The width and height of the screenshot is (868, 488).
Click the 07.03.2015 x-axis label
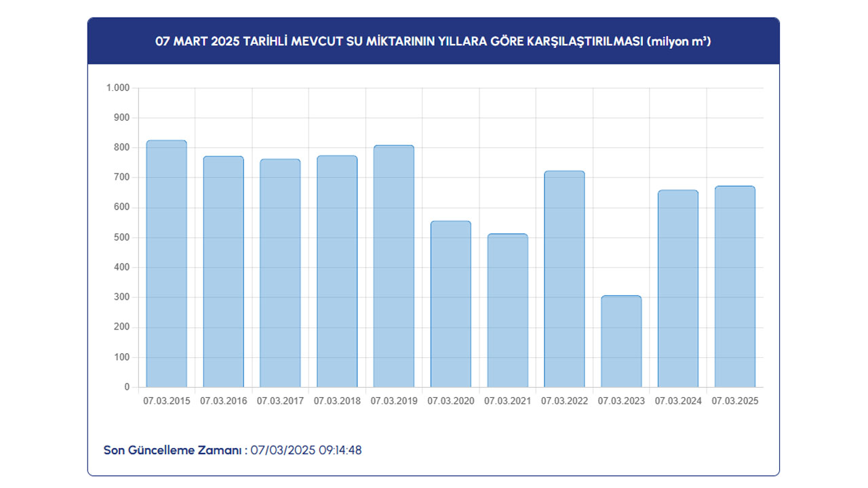click(166, 401)
